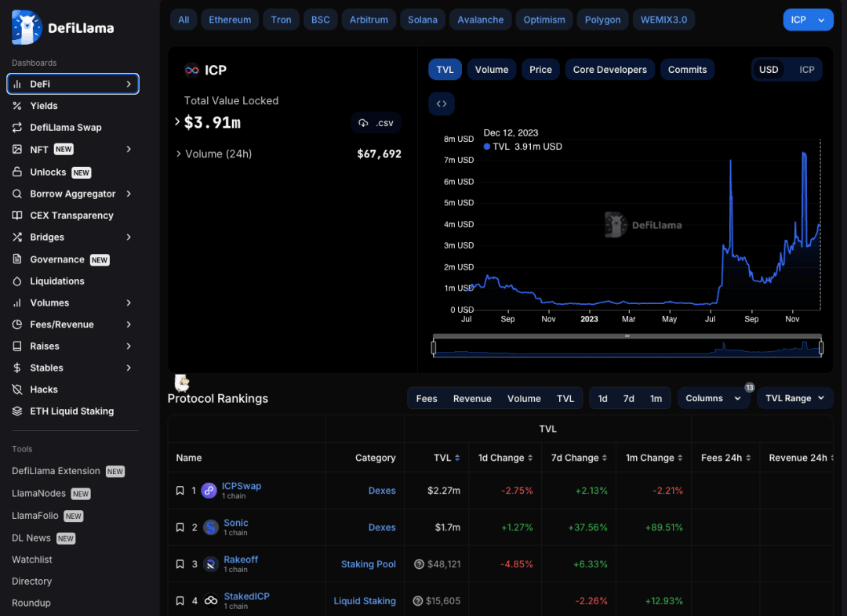Click the embed chart code icon

click(442, 103)
